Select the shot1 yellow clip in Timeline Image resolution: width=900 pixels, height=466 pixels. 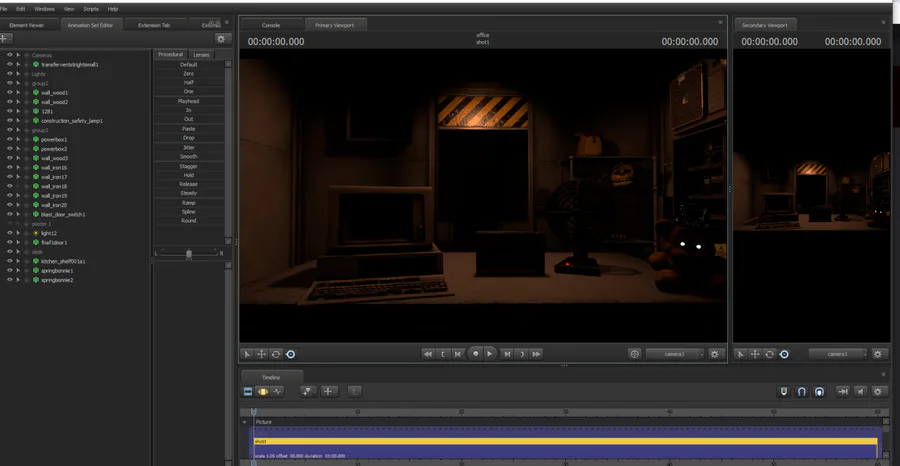point(565,441)
